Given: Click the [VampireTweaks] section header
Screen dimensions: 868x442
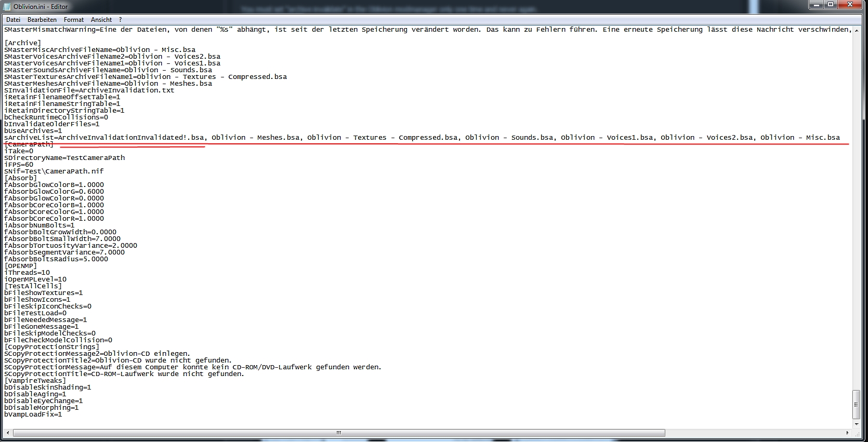Looking at the screenshot, I should pyautogui.click(x=35, y=381).
